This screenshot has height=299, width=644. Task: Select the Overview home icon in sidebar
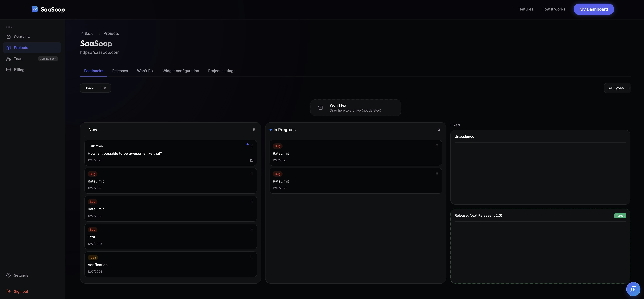point(8,37)
